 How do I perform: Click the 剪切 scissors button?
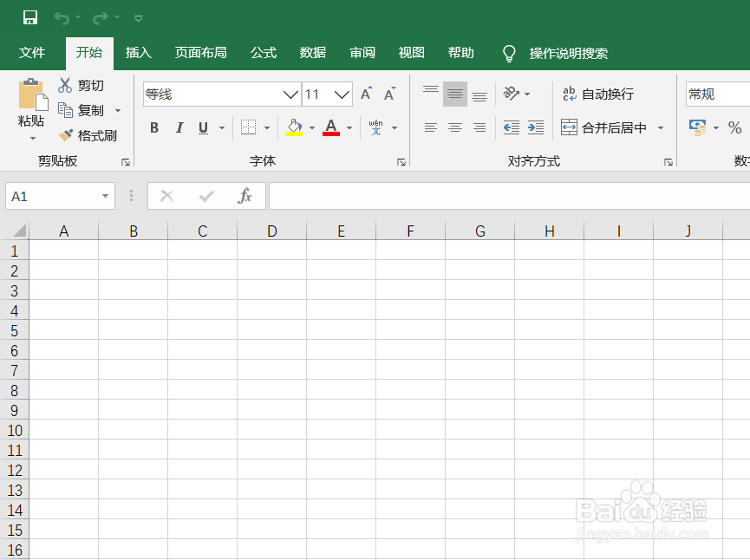[81, 85]
